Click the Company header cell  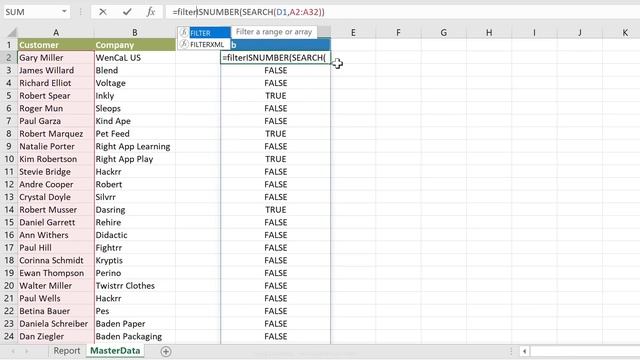(135, 45)
